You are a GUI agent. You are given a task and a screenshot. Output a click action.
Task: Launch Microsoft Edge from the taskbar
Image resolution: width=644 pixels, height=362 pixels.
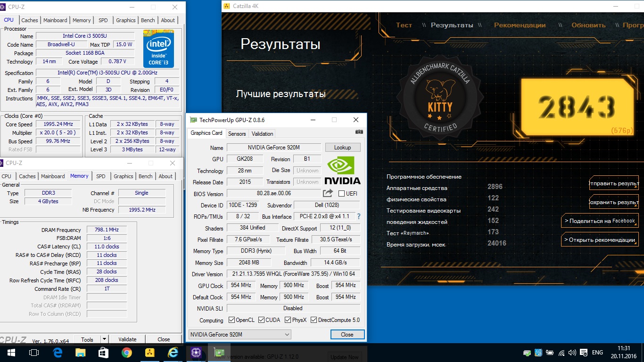(58, 353)
